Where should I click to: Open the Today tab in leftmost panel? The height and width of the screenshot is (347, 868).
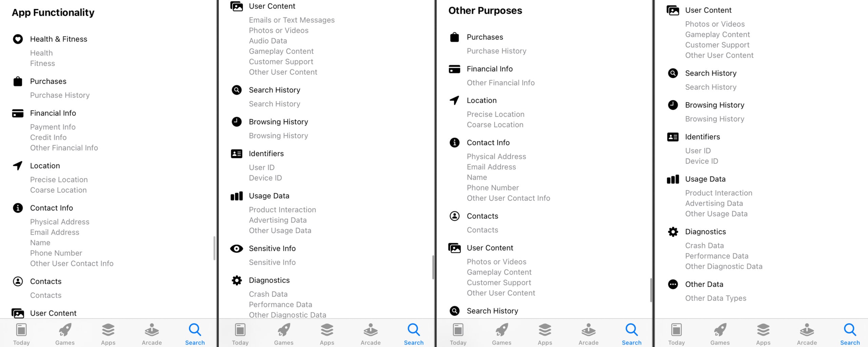21,334
